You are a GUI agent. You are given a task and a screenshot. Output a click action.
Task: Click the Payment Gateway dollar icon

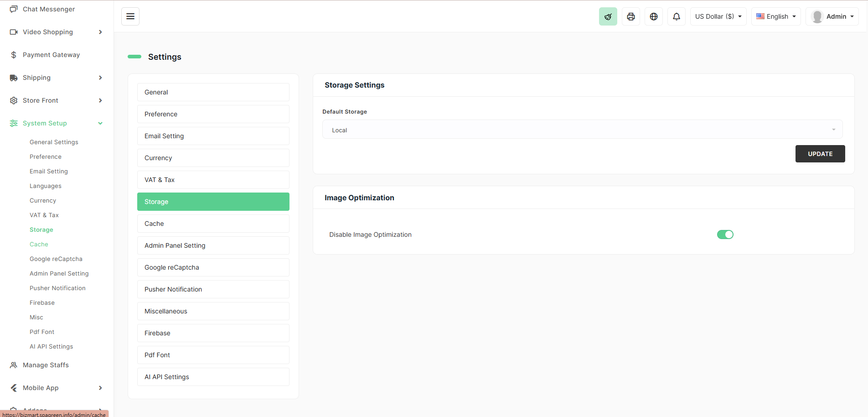tap(14, 55)
